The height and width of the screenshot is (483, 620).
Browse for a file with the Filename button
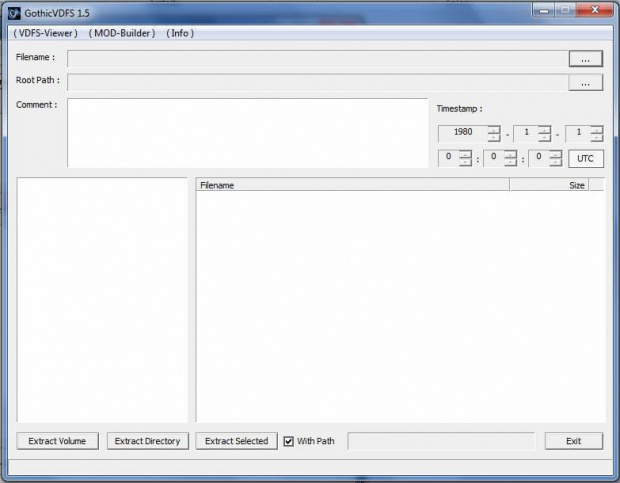pyautogui.click(x=586, y=59)
